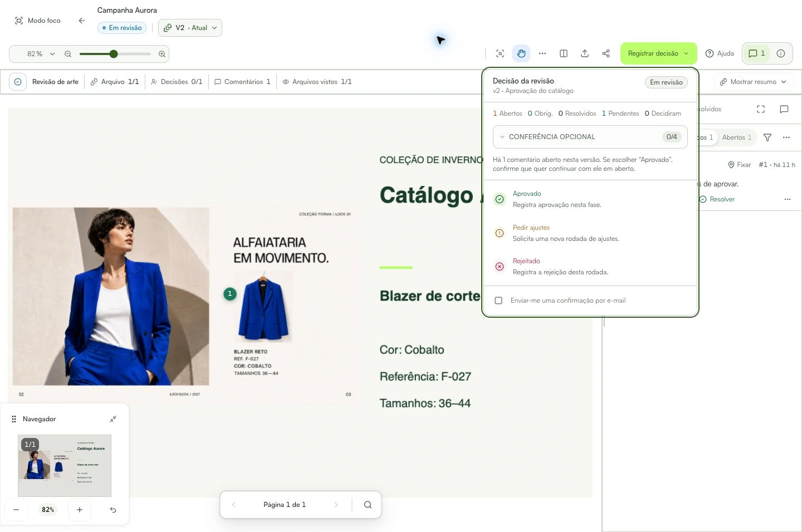
Task: Open the filter comments funnel icon
Action: tap(767, 137)
